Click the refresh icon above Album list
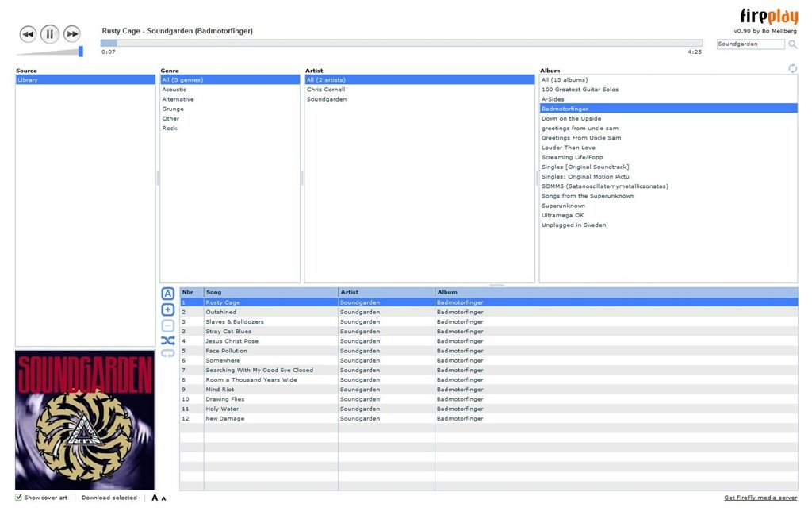Image resolution: width=812 pixels, height=515 pixels. pos(792,68)
